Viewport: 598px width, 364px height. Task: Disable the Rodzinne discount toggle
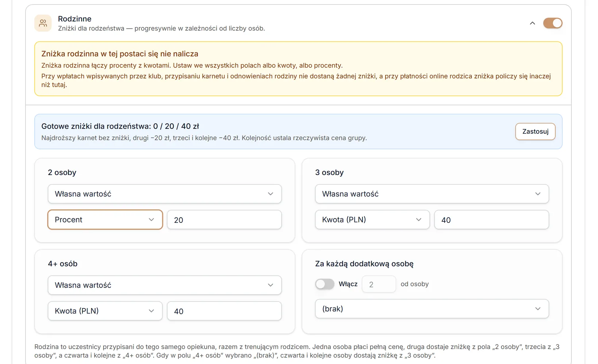tap(553, 23)
